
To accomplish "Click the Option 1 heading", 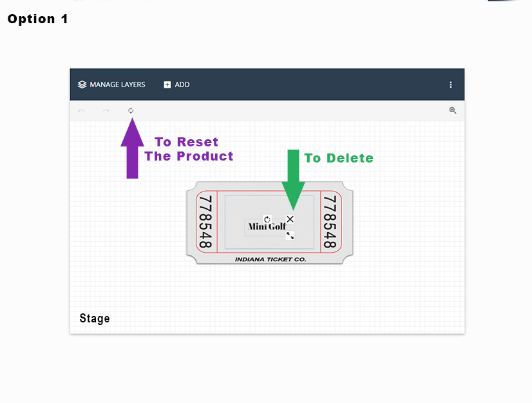I will click(37, 19).
